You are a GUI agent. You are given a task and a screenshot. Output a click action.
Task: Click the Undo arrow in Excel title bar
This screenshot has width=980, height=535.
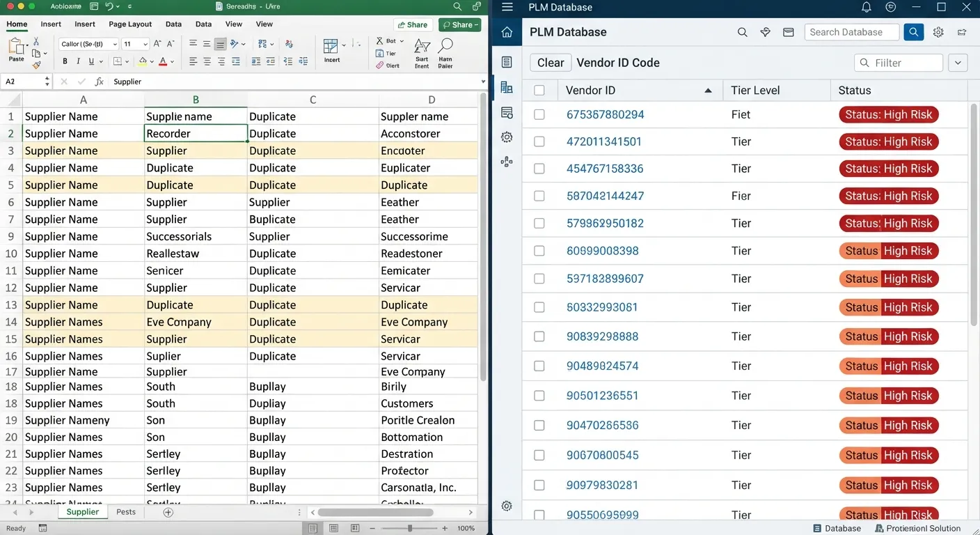(109, 6)
